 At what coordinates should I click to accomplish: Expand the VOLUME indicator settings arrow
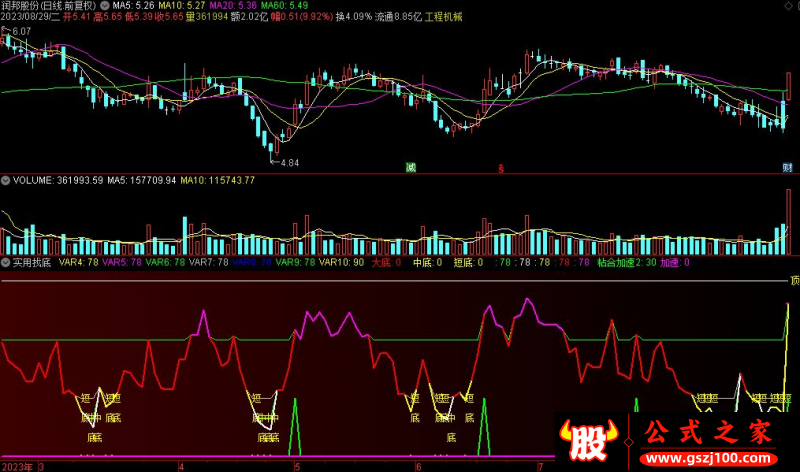[6, 181]
